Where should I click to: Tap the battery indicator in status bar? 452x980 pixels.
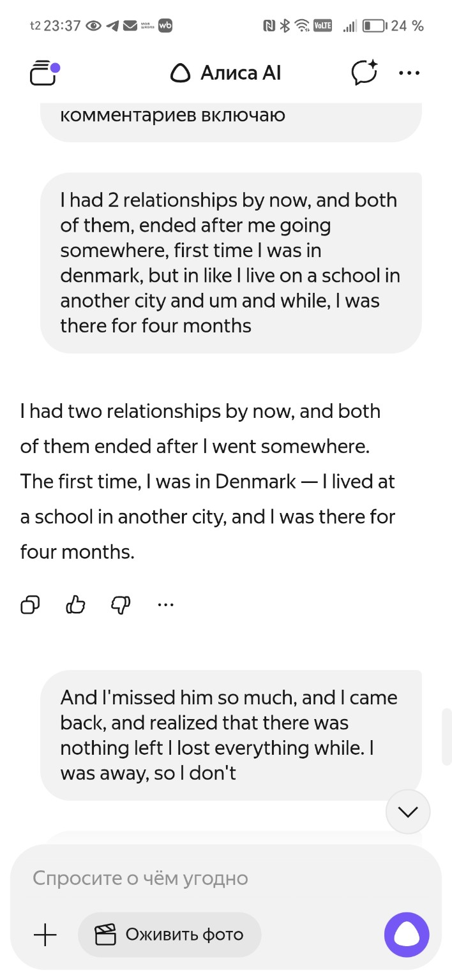374,26
